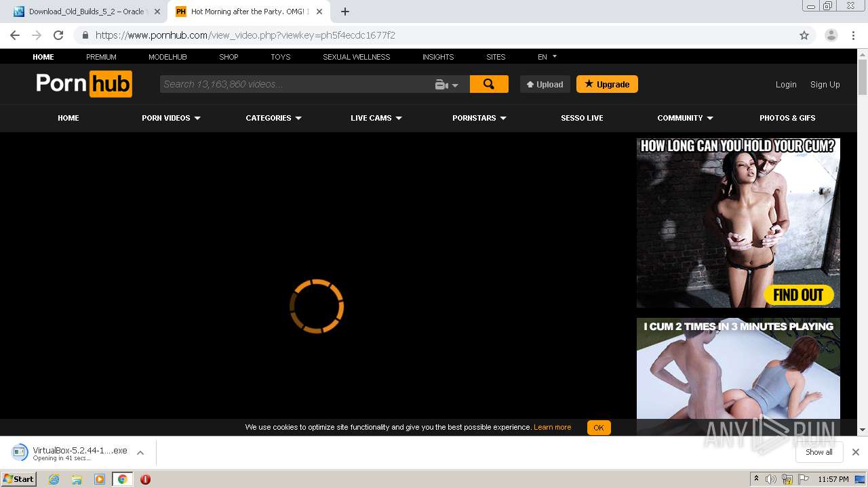Image resolution: width=868 pixels, height=488 pixels.
Task: Open the Windows Start menu
Action: [x=19, y=479]
